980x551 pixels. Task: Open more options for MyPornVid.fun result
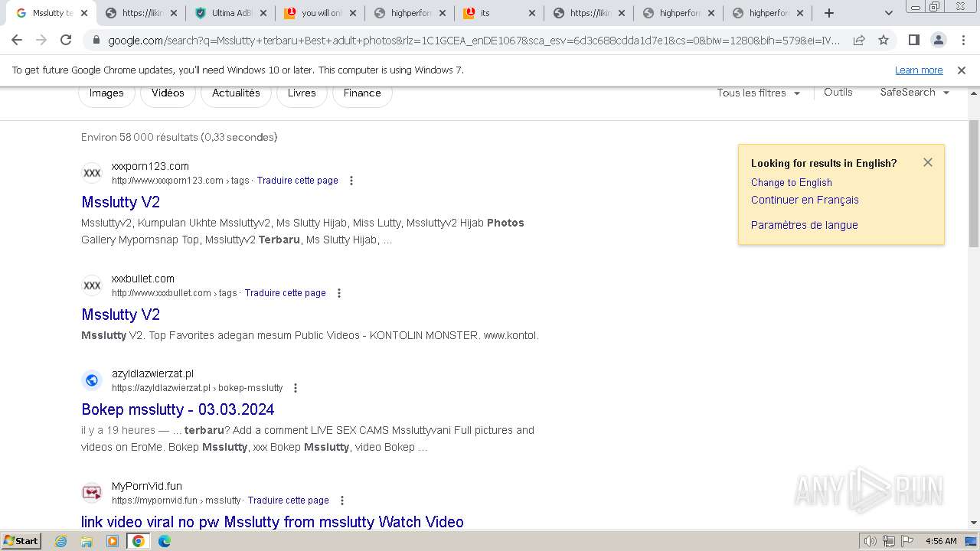click(x=342, y=500)
